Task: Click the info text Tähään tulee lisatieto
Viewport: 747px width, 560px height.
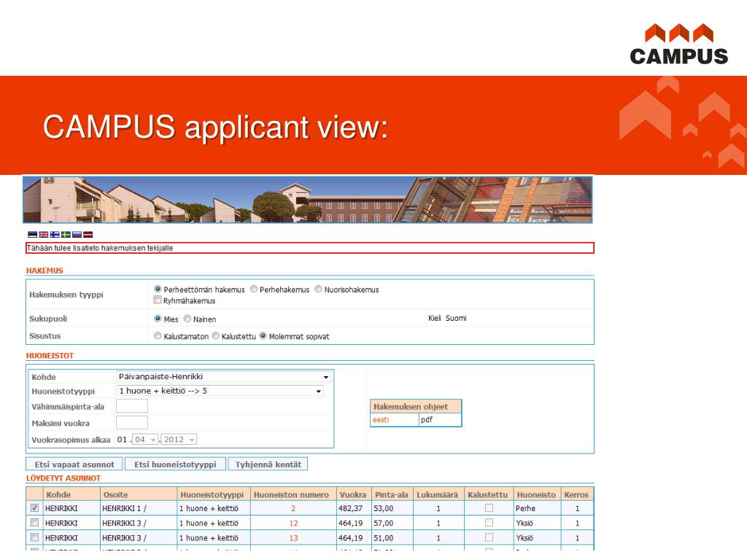Action: [99, 248]
